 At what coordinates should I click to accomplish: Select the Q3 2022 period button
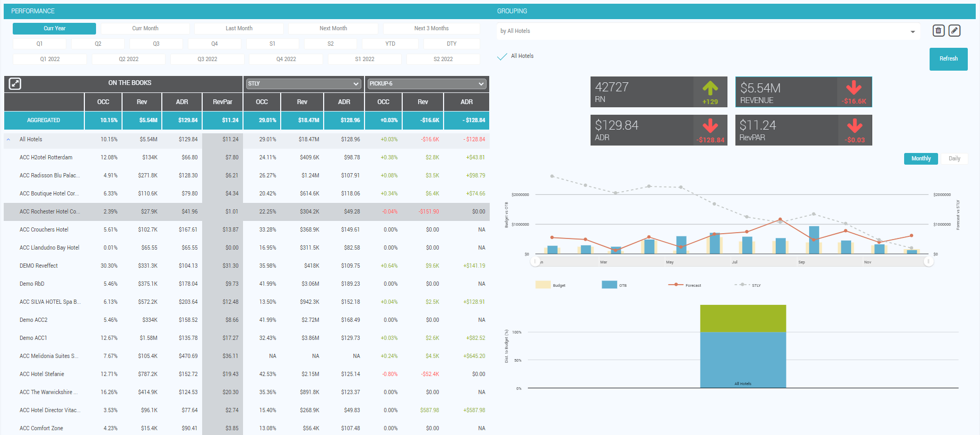[x=207, y=59]
